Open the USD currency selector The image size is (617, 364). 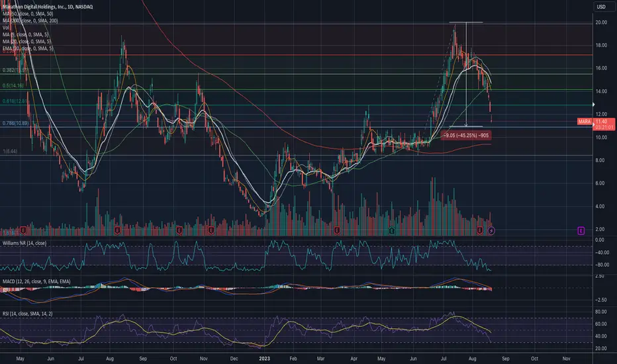601,7
